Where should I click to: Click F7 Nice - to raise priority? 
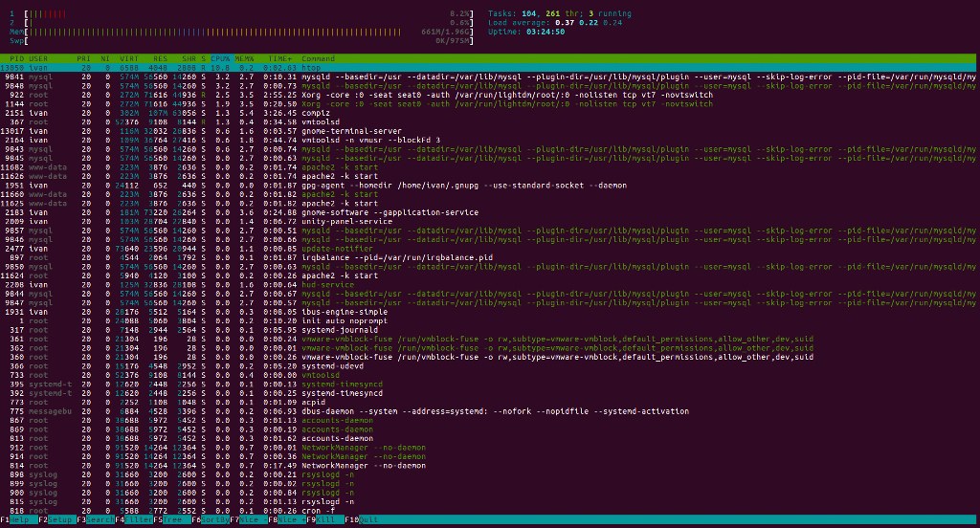[x=248, y=520]
